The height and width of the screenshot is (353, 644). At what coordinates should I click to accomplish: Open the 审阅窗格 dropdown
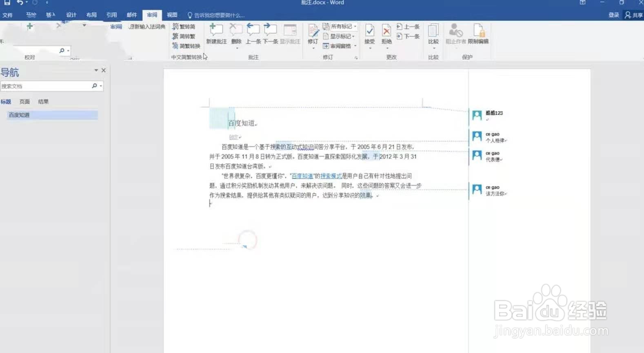pyautogui.click(x=340, y=46)
